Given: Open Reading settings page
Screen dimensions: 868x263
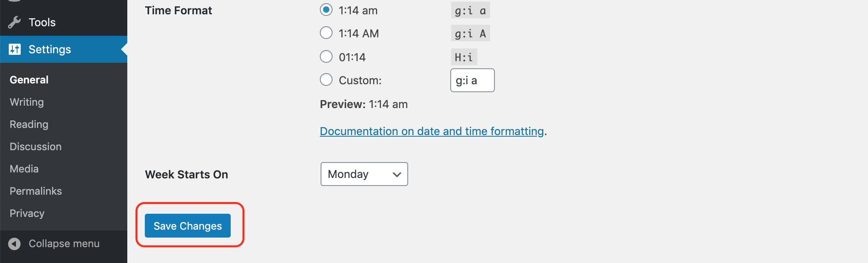Looking at the screenshot, I should pos(29,124).
